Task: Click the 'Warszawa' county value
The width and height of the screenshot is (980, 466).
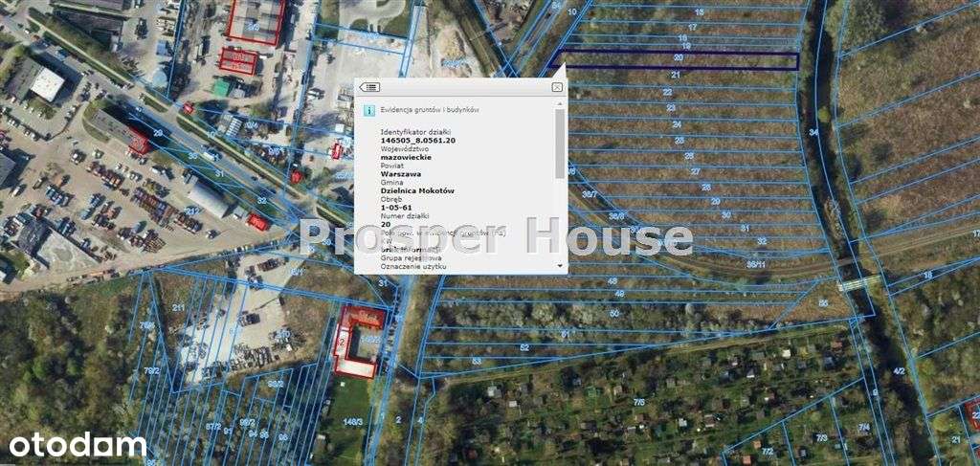Action: pos(399,174)
